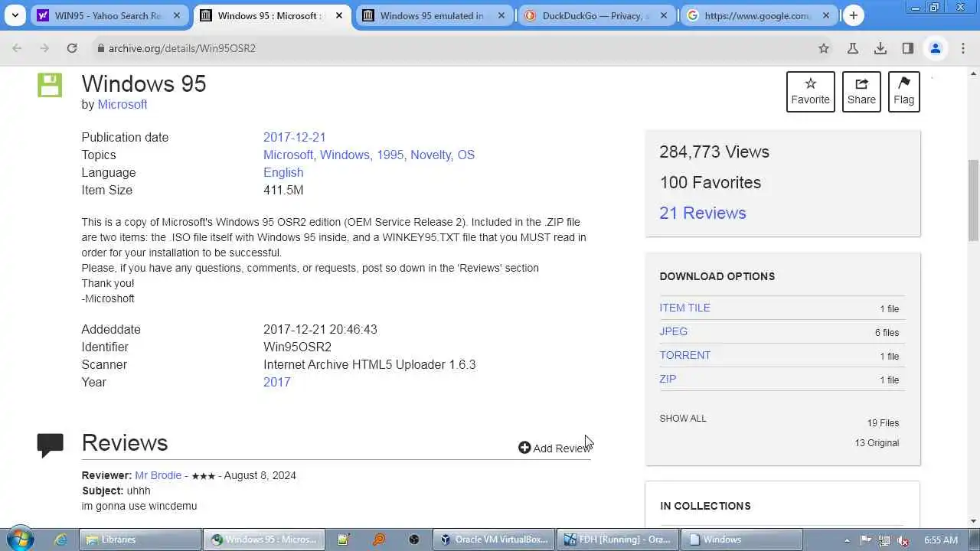Image resolution: width=980 pixels, height=551 pixels.
Task: Download the ZIP file option
Action: tap(668, 379)
